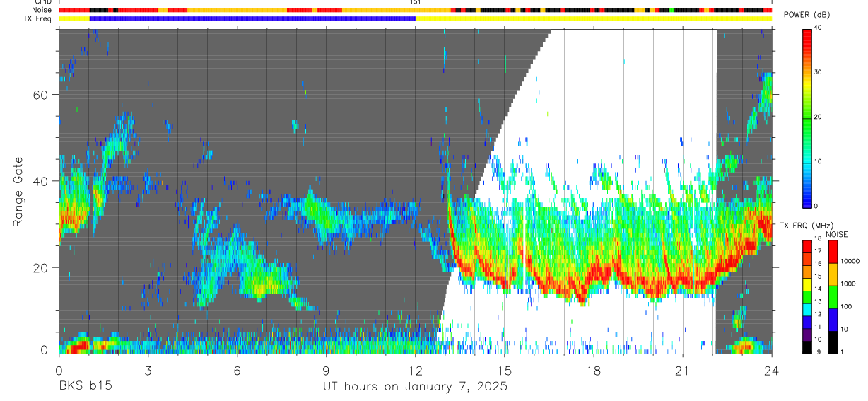The width and height of the screenshot is (868, 401).
Task: Click the 'BKS b15' radar label
Action: tap(85, 387)
